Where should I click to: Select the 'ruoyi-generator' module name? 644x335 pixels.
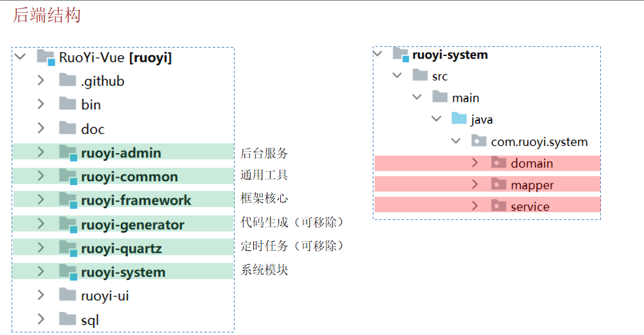pos(132,225)
